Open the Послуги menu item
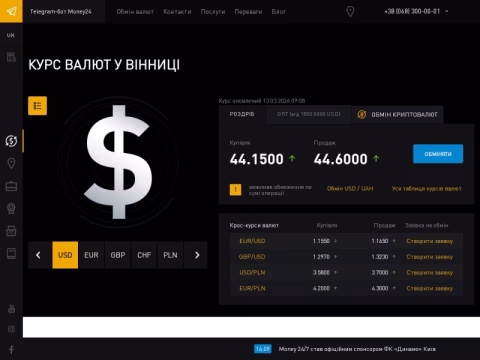Viewport: 480px width, 360px height. pos(213,11)
